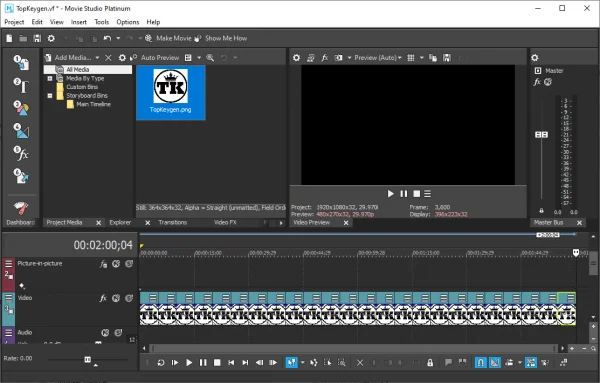Save snapshot to file in preview toolbar
This screenshot has width=600, height=383.
point(447,58)
